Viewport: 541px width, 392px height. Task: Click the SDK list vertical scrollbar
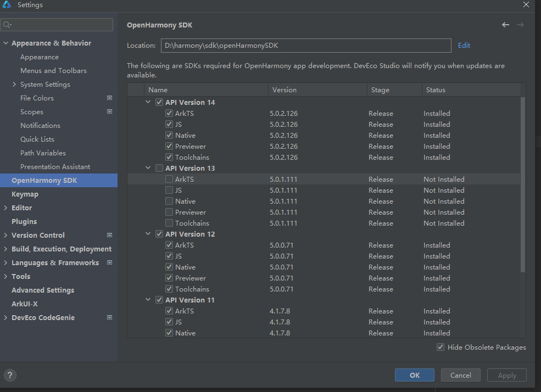click(523, 184)
